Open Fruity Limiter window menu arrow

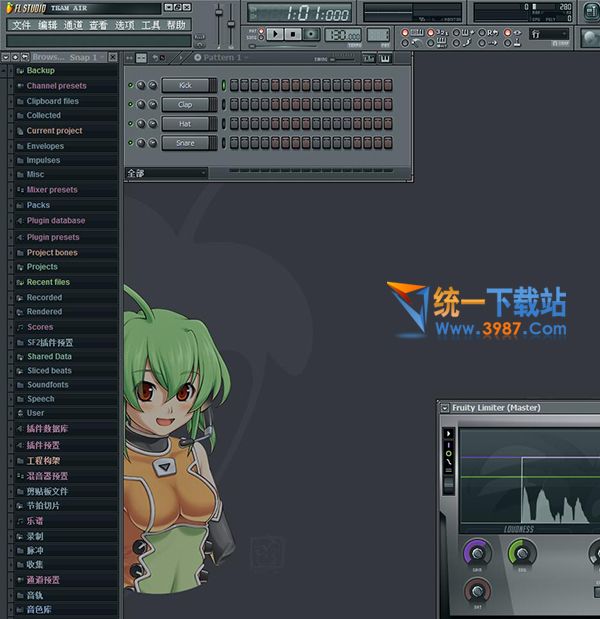pyautogui.click(x=445, y=408)
